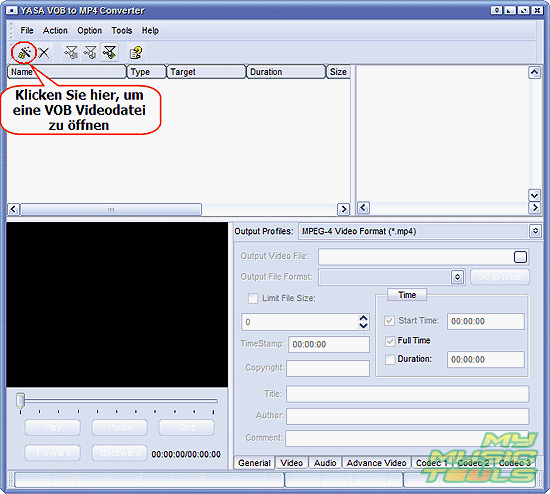Click the Forward button

pos(53,453)
